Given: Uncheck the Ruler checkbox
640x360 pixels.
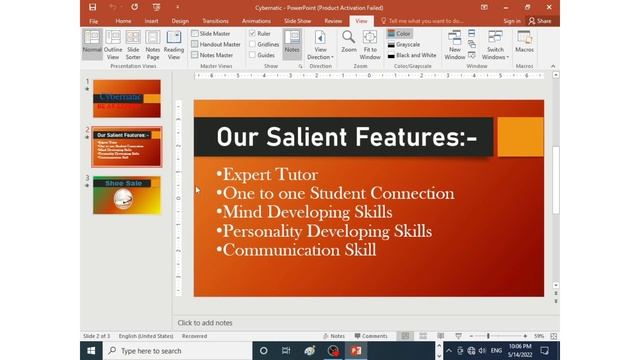Looking at the screenshot, I should [x=252, y=33].
